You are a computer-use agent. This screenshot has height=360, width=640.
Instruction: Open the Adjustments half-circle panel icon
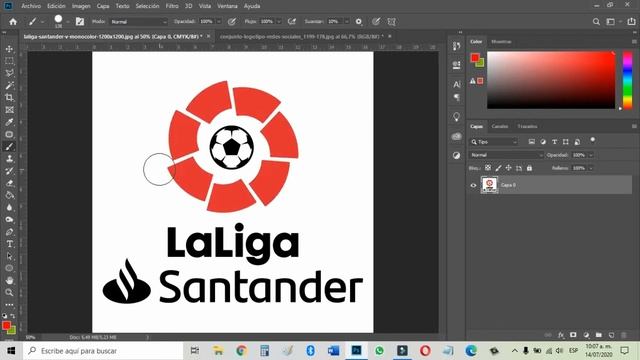click(456, 156)
